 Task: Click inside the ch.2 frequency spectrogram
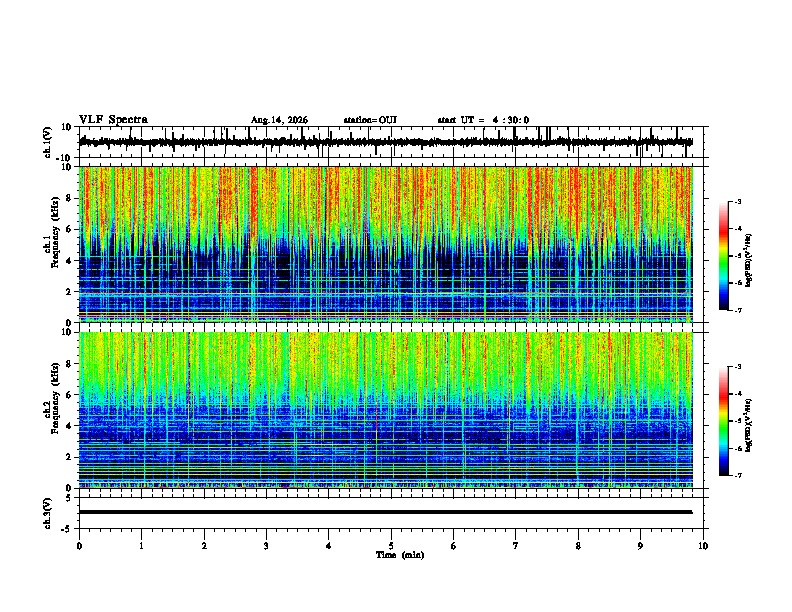pos(386,410)
